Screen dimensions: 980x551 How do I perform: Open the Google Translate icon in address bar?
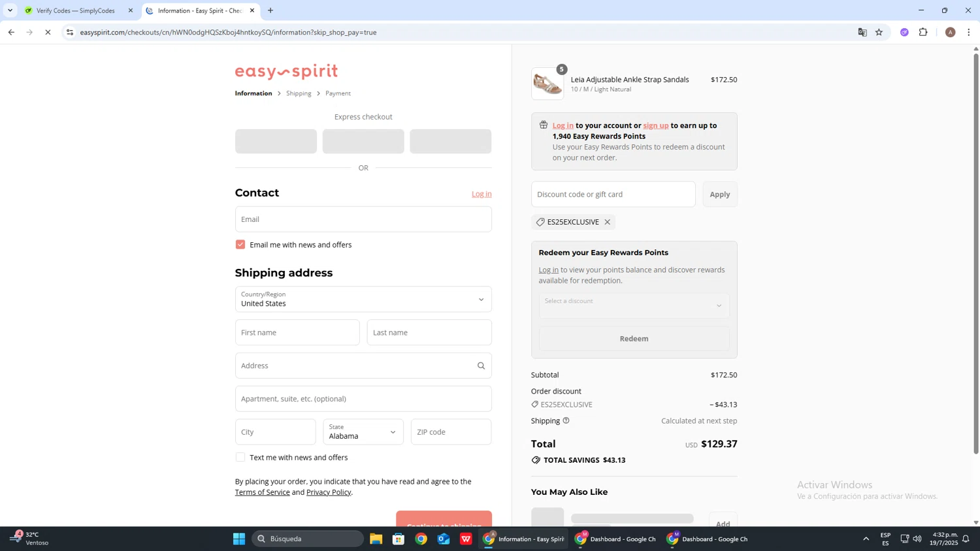[862, 32]
